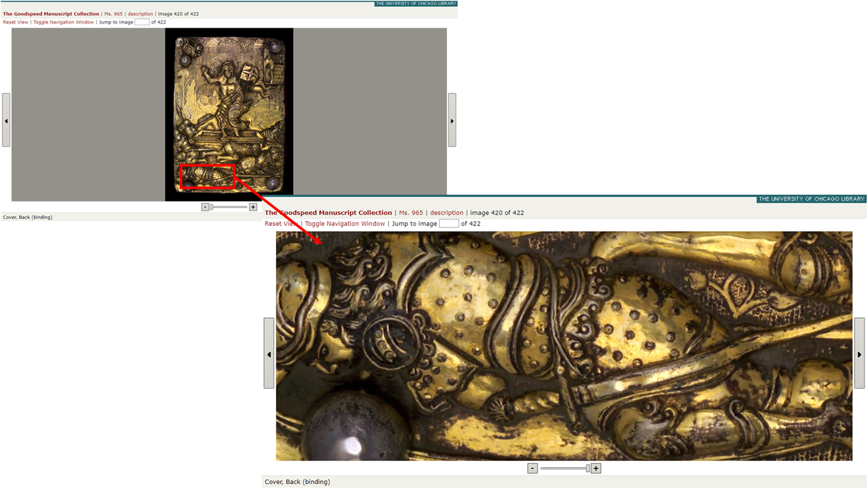This screenshot has width=868, height=489.
Task: Toggle Navigation Window in the lower viewer
Action: point(345,224)
